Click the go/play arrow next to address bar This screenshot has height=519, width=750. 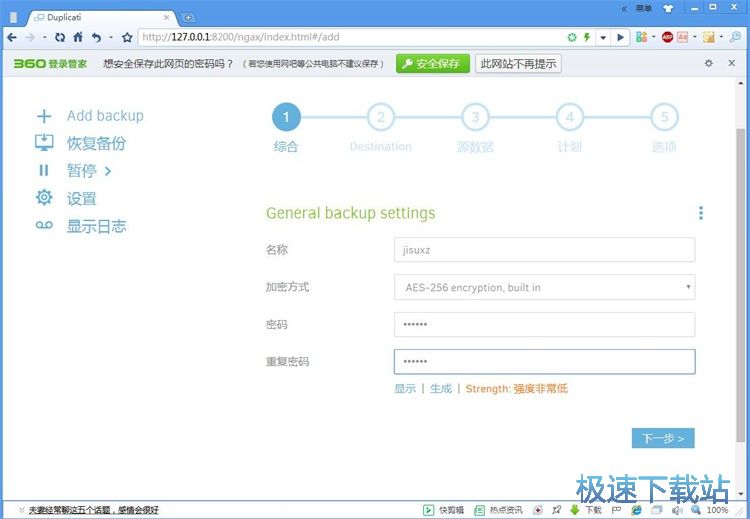pos(620,37)
